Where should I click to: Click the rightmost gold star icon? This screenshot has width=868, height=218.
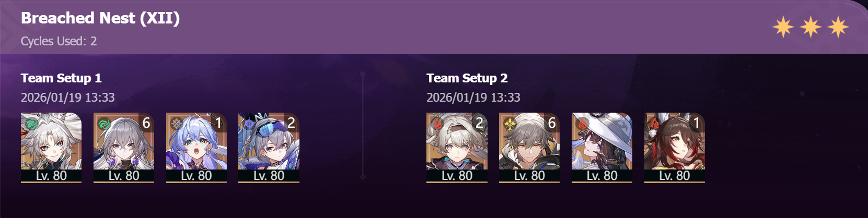tap(838, 27)
